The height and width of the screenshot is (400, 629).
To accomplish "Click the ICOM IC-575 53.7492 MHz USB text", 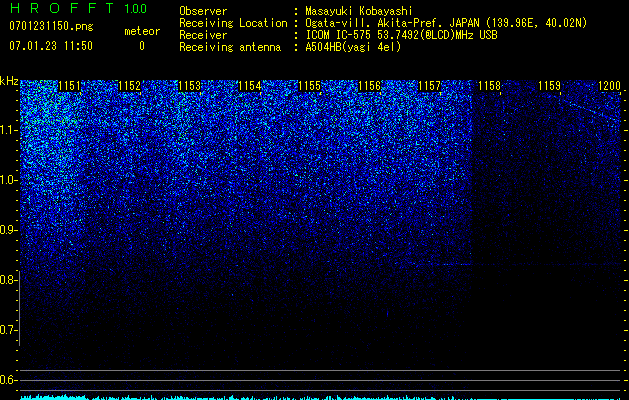I will pos(401,35).
